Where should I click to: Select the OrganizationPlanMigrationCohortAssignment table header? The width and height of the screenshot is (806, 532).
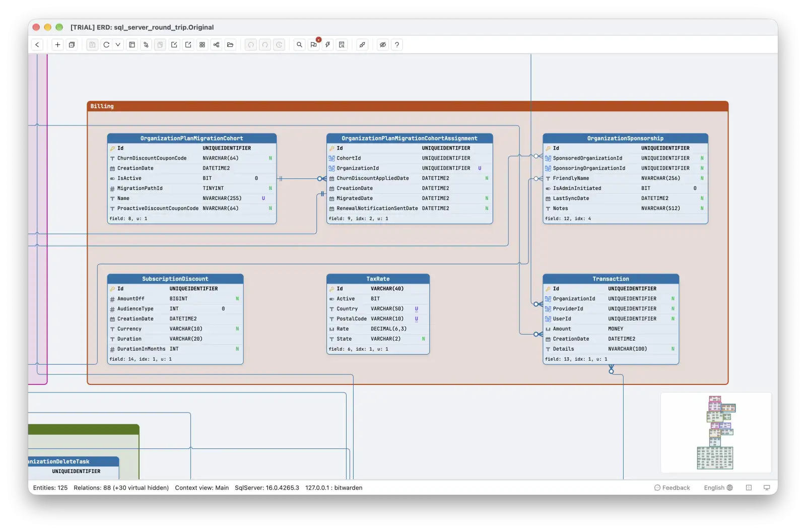click(410, 138)
